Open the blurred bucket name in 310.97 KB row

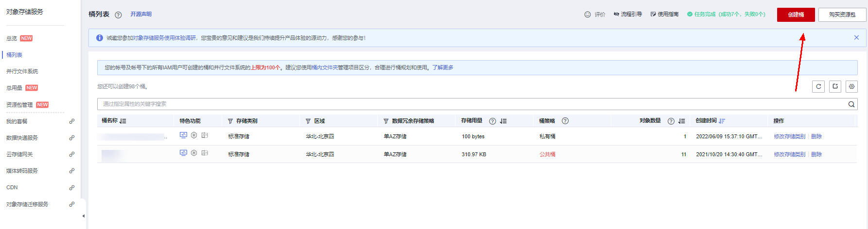(113, 155)
